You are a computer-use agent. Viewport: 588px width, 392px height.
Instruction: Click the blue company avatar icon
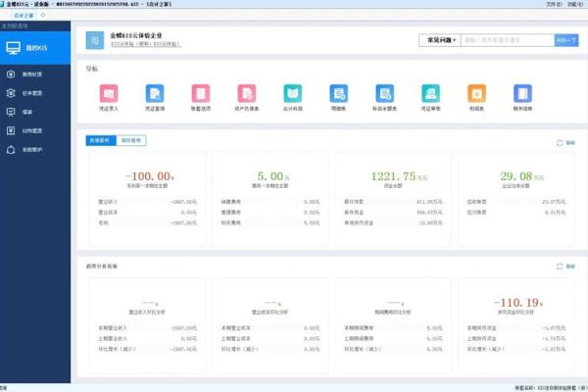(95, 40)
